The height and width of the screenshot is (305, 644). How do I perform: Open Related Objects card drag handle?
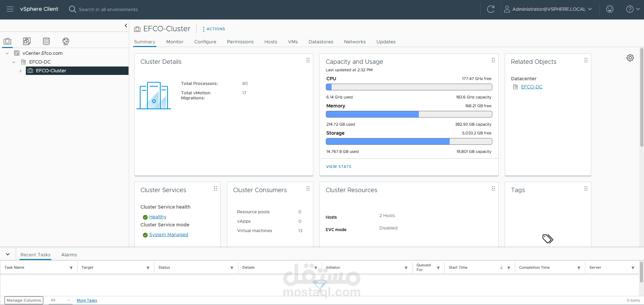click(586, 60)
